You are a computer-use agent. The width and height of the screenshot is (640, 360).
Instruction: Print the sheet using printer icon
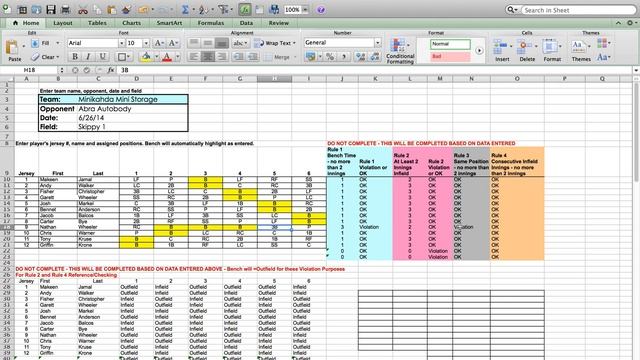(x=65, y=9)
